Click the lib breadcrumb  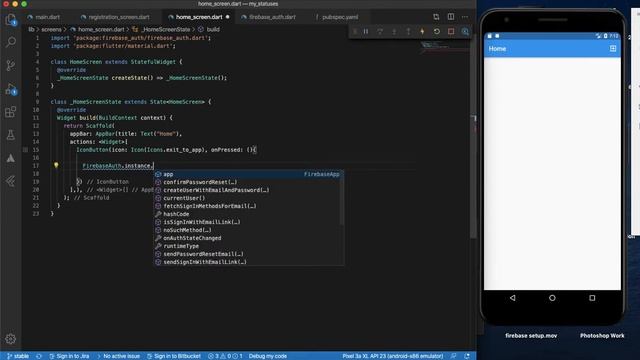coord(31,29)
